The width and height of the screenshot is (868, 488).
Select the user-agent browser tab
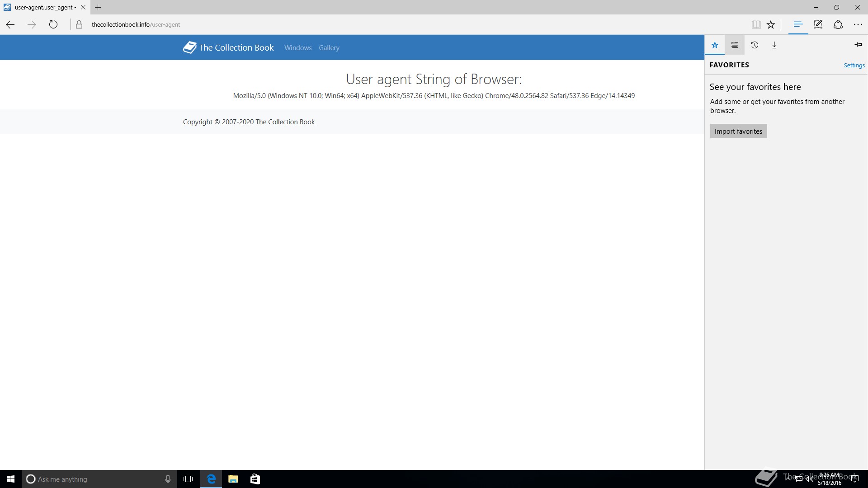(x=44, y=7)
